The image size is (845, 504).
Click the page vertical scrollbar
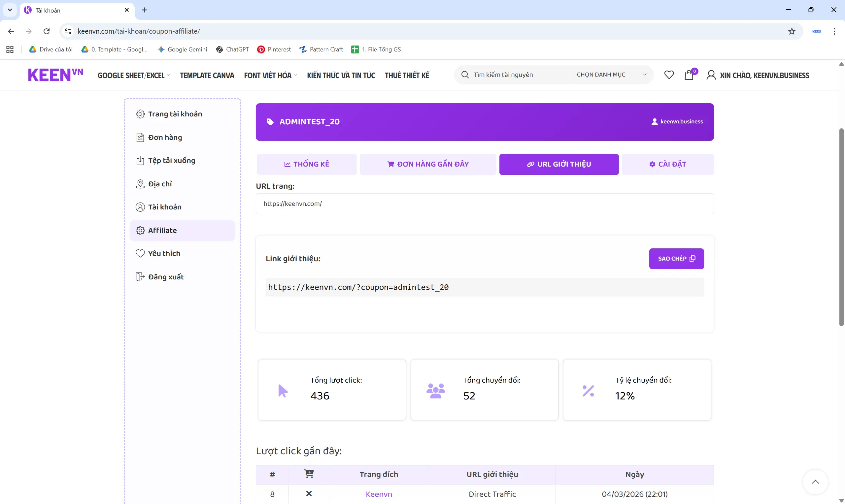coord(841,227)
